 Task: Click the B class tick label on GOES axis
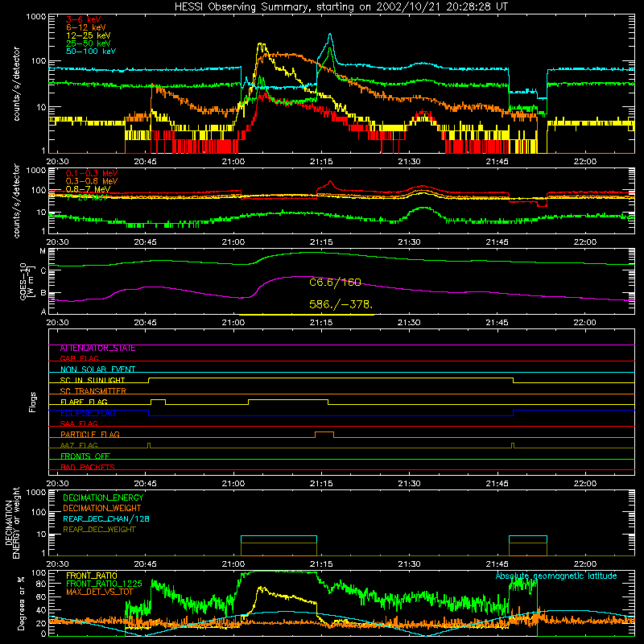pyautogui.click(x=43, y=293)
